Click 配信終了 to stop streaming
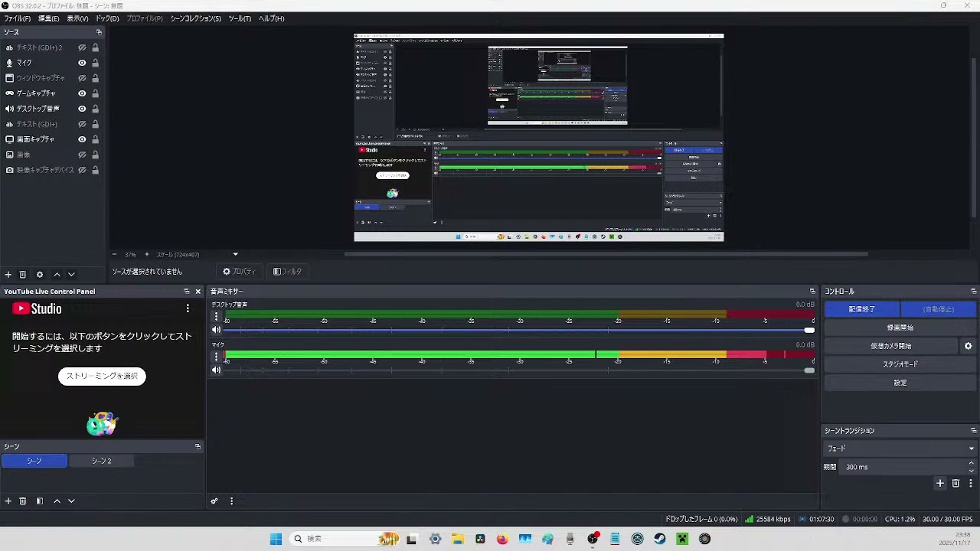Viewport: 980px width, 551px height. pos(862,309)
